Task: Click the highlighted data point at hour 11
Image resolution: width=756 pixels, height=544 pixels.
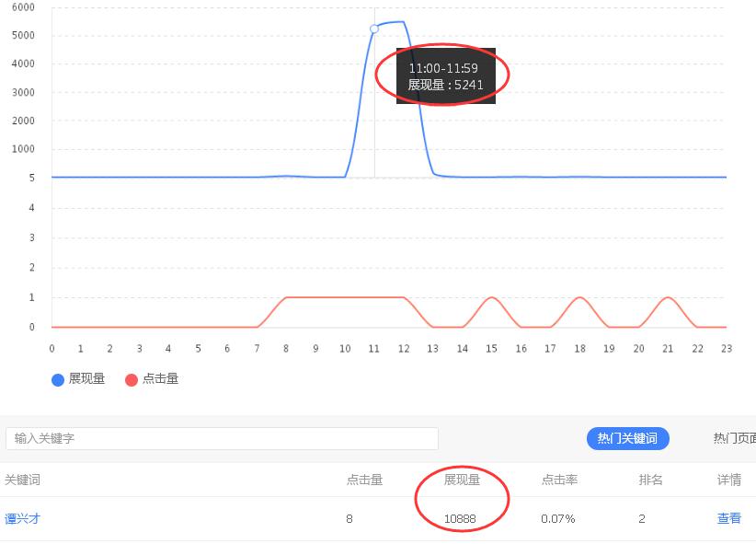Action: pyautogui.click(x=374, y=29)
